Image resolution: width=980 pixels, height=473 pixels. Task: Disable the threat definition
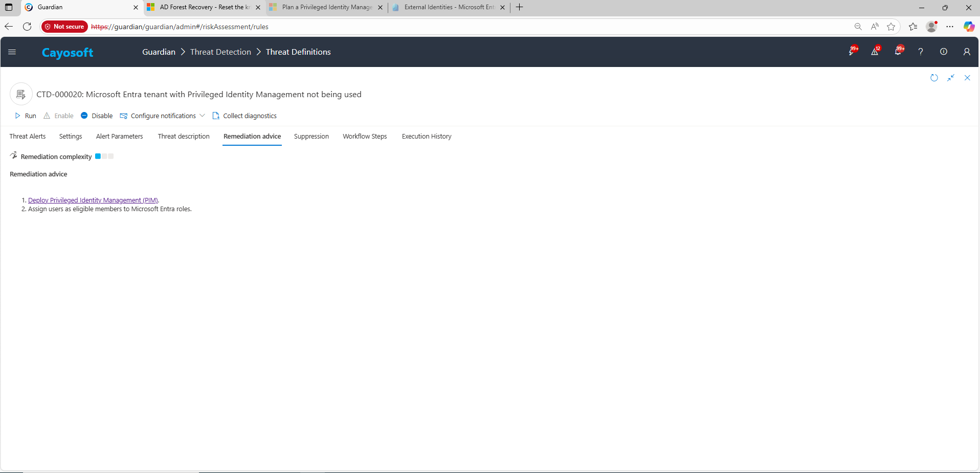pos(97,116)
